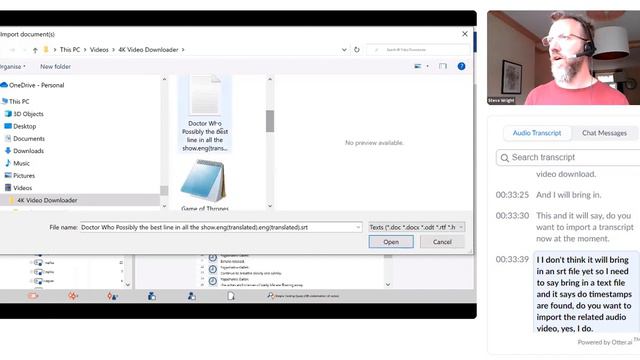Click the file list scroll-down arrow

coord(270,206)
